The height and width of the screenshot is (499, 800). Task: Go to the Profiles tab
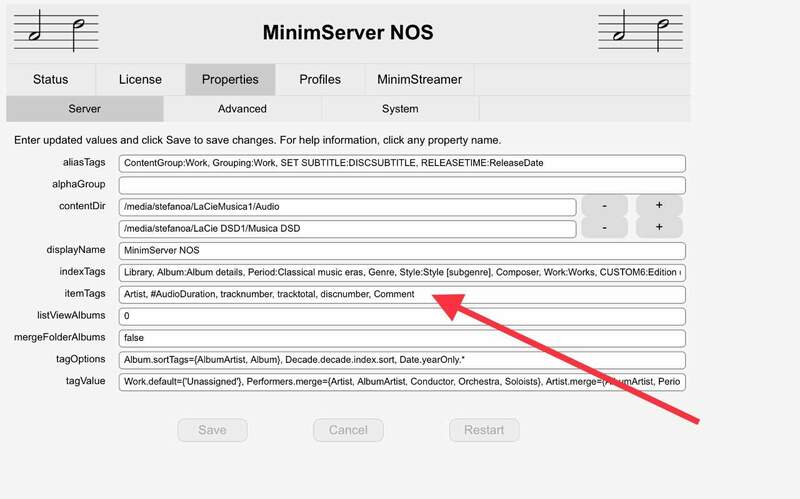(319, 79)
